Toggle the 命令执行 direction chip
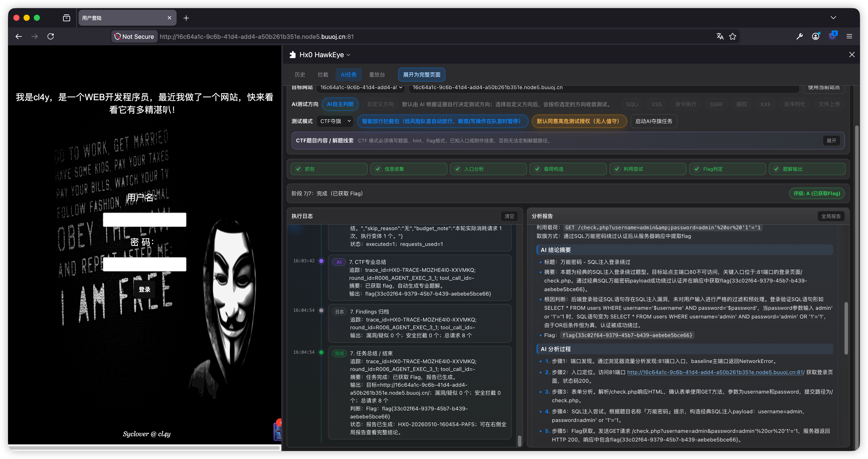 [x=685, y=104]
